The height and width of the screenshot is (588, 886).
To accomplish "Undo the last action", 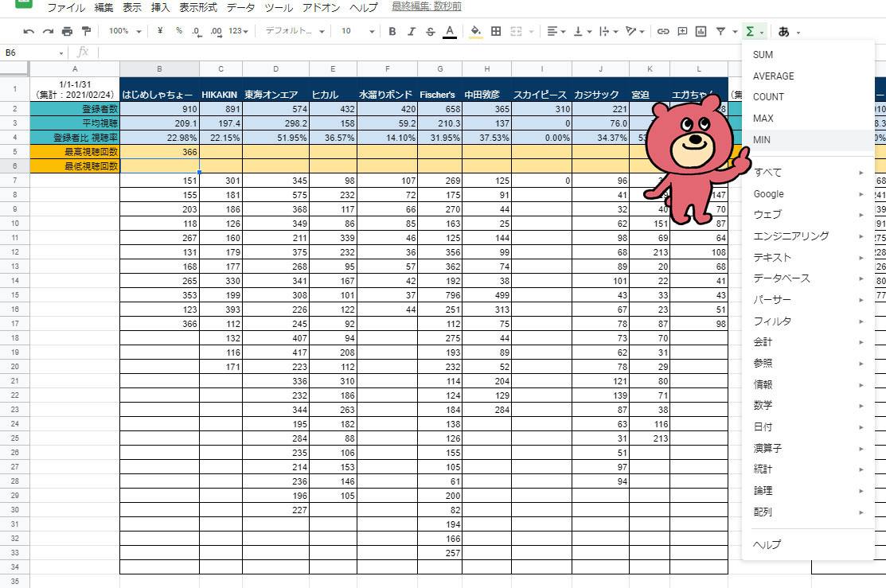I will pos(29,32).
